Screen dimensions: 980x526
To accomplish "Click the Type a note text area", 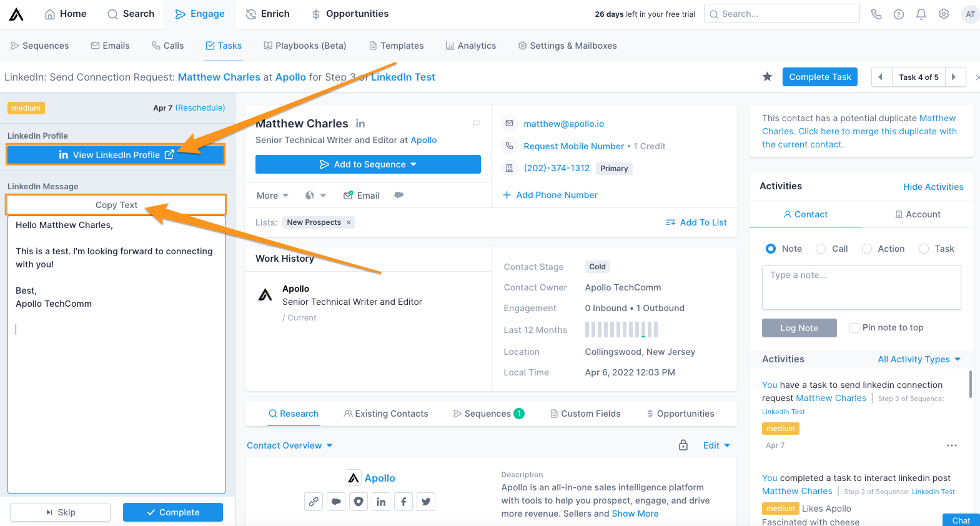I will pyautogui.click(x=861, y=288).
